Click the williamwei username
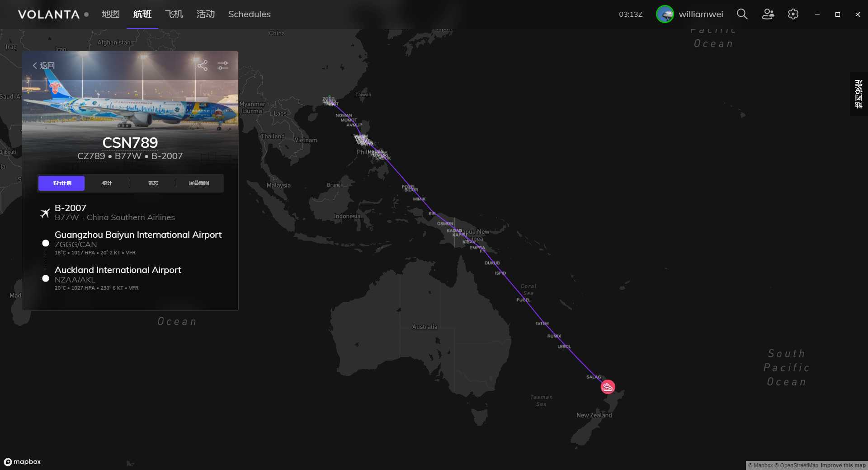The height and width of the screenshot is (470, 868). [701, 14]
